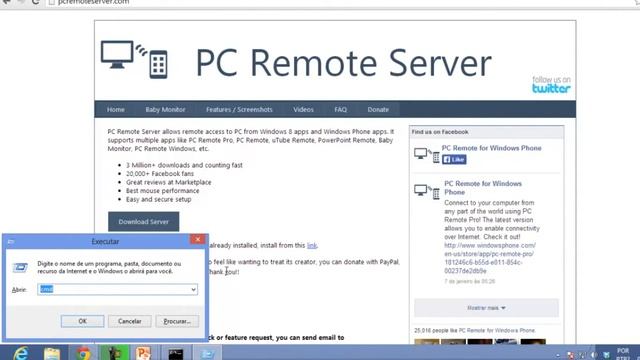Click '20,000+ Facebook fans' bullet text
Screen dimensions: 640x360
pyautogui.click(x=160, y=173)
